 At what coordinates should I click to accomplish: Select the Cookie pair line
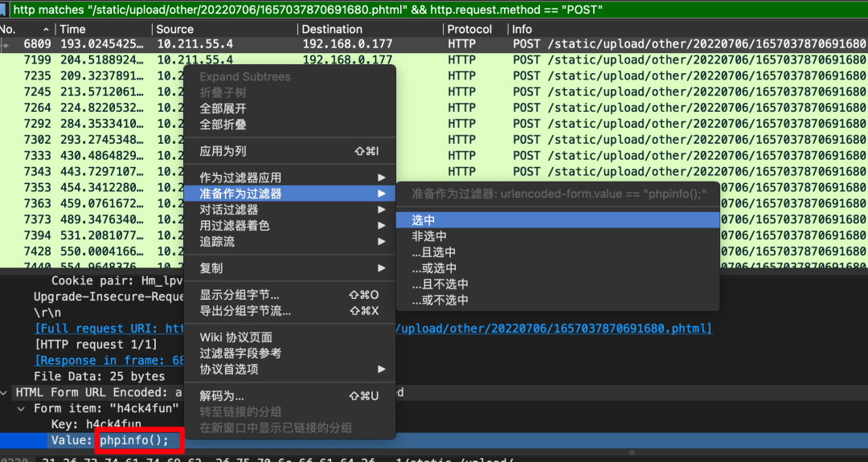pos(117,280)
